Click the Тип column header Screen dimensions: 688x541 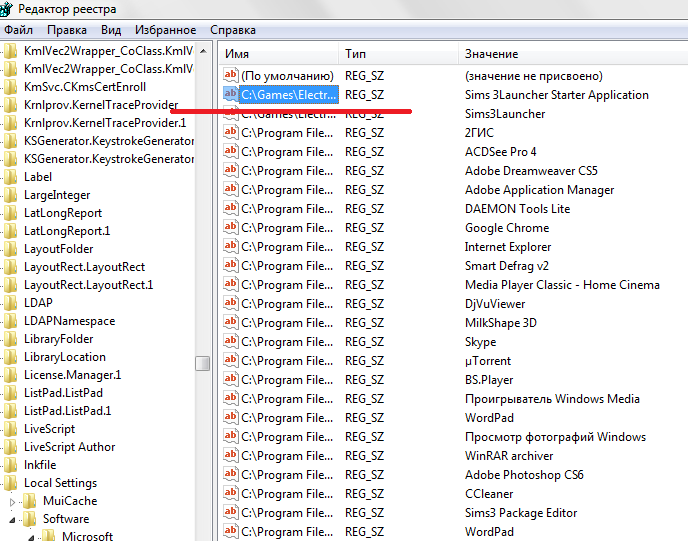click(398, 54)
